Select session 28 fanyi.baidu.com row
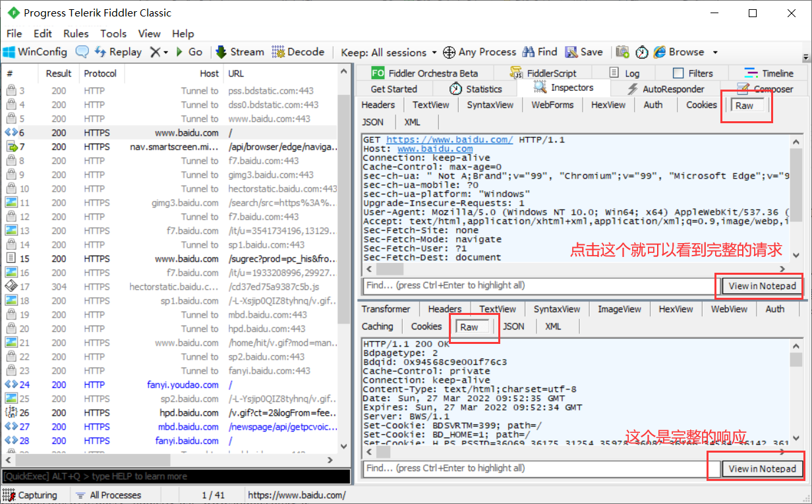The width and height of the screenshot is (812, 504). click(x=169, y=441)
